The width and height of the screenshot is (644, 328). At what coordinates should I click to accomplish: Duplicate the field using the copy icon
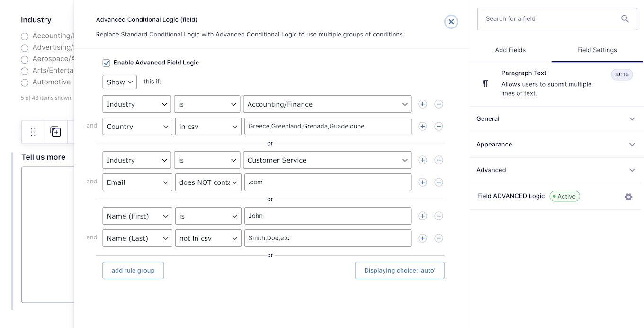click(x=56, y=132)
